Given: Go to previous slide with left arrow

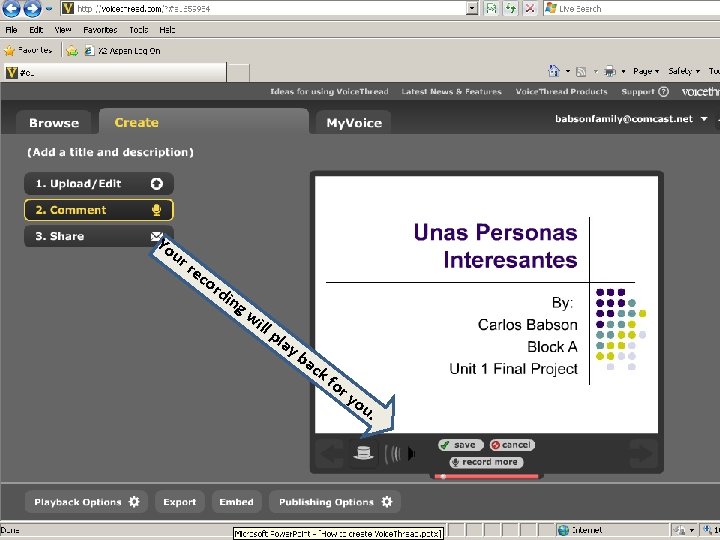Looking at the screenshot, I should click(331, 454).
